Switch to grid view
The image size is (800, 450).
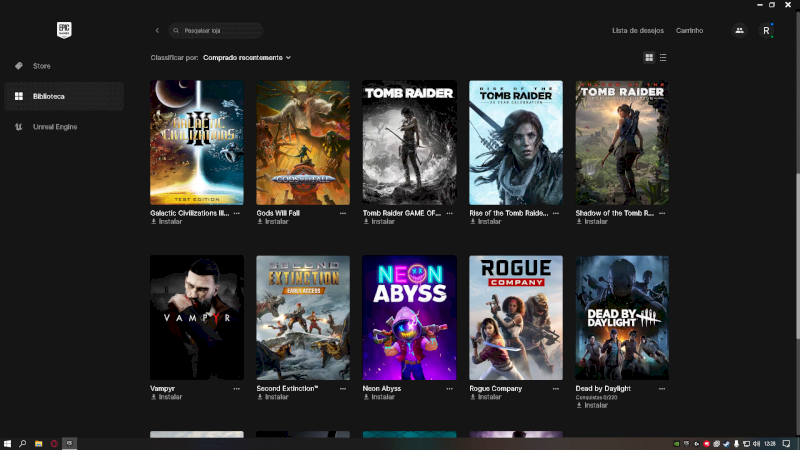tap(649, 58)
